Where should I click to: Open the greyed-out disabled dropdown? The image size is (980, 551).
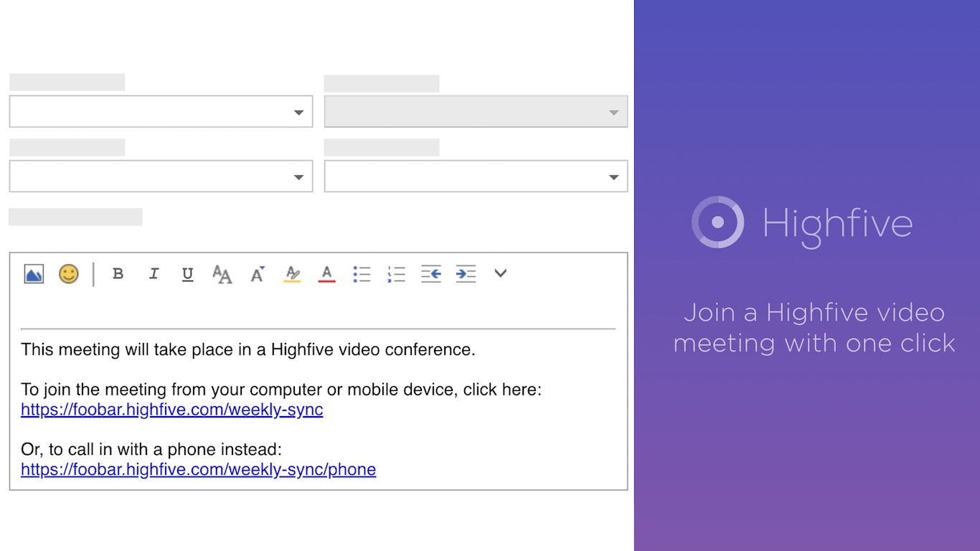476,111
